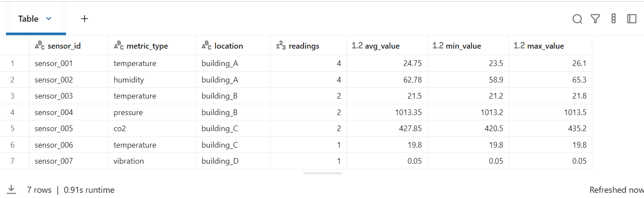Click the building_D location cell
The width and height of the screenshot is (644, 198).
coord(220,161)
